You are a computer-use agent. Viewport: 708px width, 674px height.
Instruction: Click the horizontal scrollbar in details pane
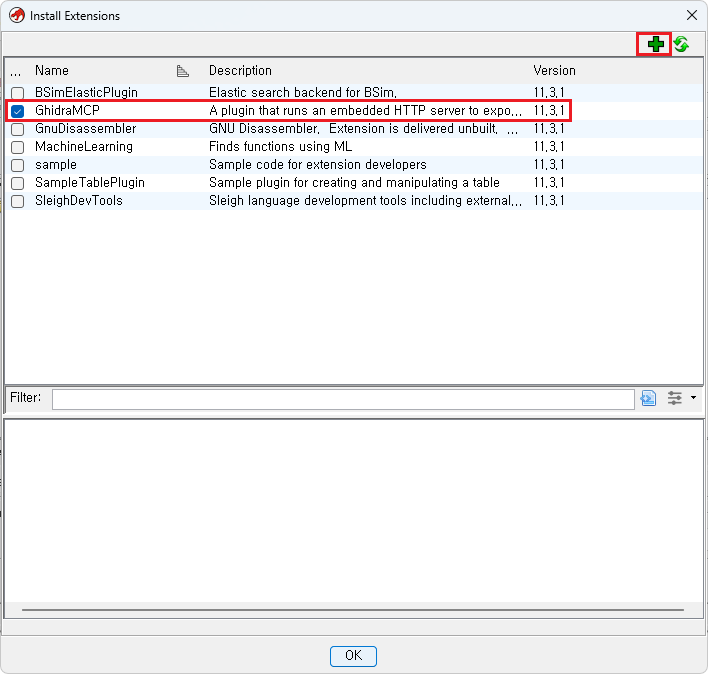[353, 610]
